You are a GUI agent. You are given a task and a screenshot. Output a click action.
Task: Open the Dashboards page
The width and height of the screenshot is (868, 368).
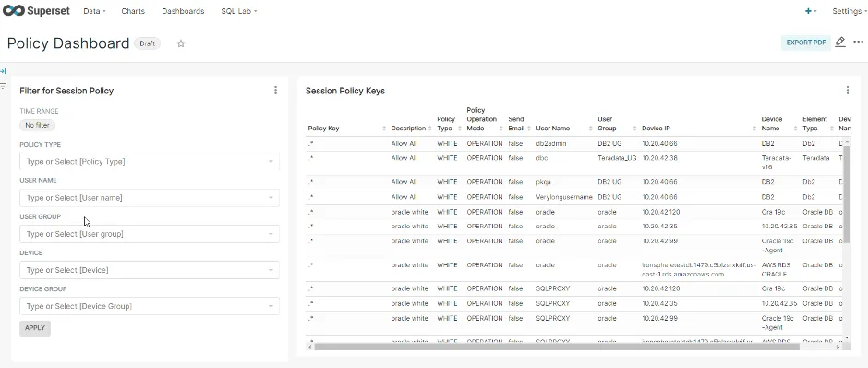[x=183, y=11]
